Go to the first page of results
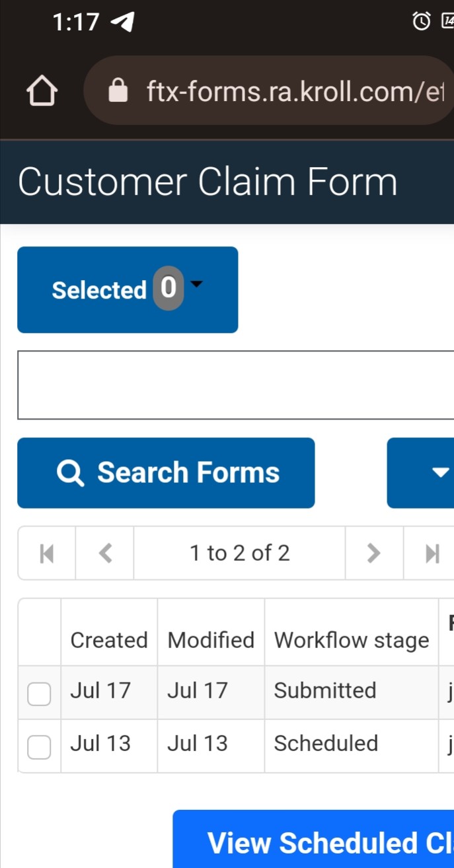The width and height of the screenshot is (454, 868). pyautogui.click(x=46, y=553)
